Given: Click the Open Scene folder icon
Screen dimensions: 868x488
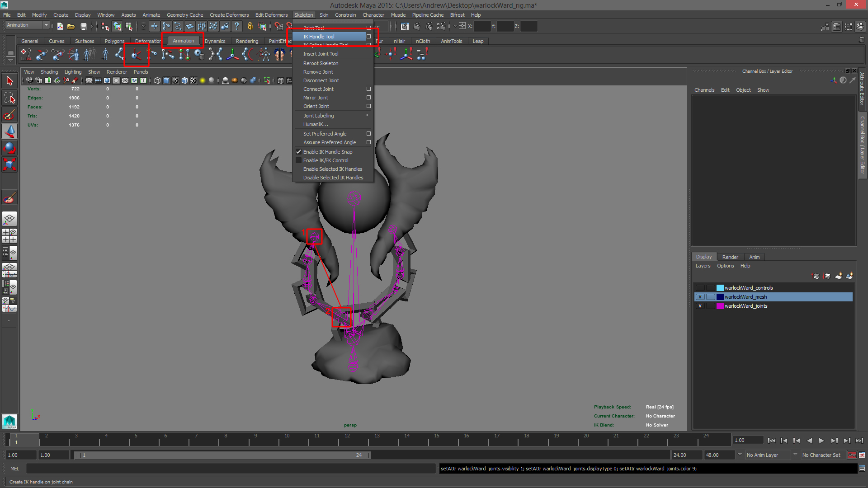Looking at the screenshot, I should (x=71, y=27).
